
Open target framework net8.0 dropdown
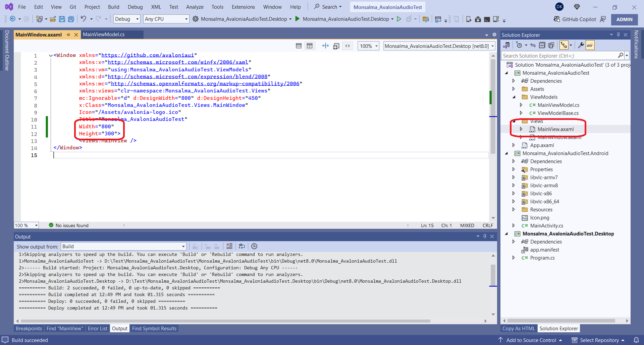pyautogui.click(x=439, y=46)
